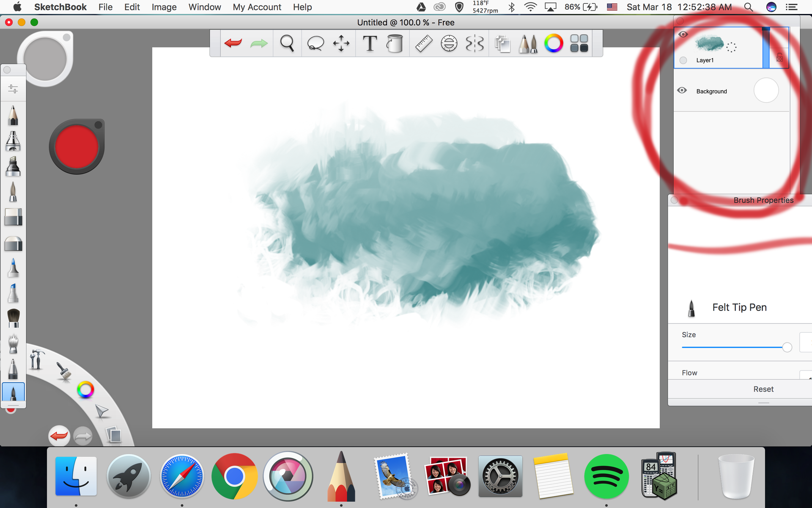Hide Background layer using its eye icon

click(682, 91)
